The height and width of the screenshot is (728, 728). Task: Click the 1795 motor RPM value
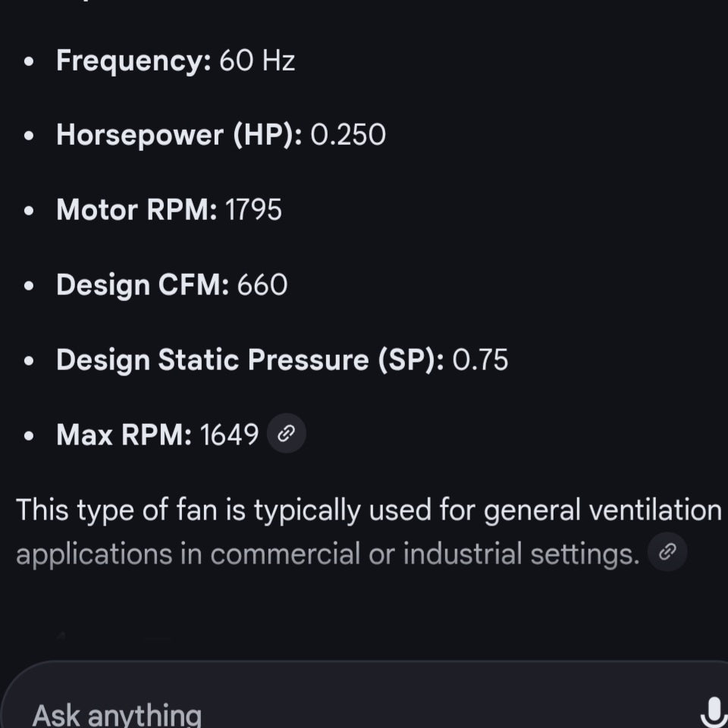coord(253,210)
